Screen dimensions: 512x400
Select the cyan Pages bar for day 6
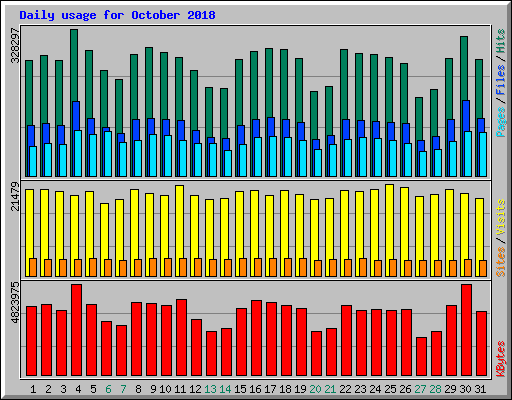click(108, 154)
